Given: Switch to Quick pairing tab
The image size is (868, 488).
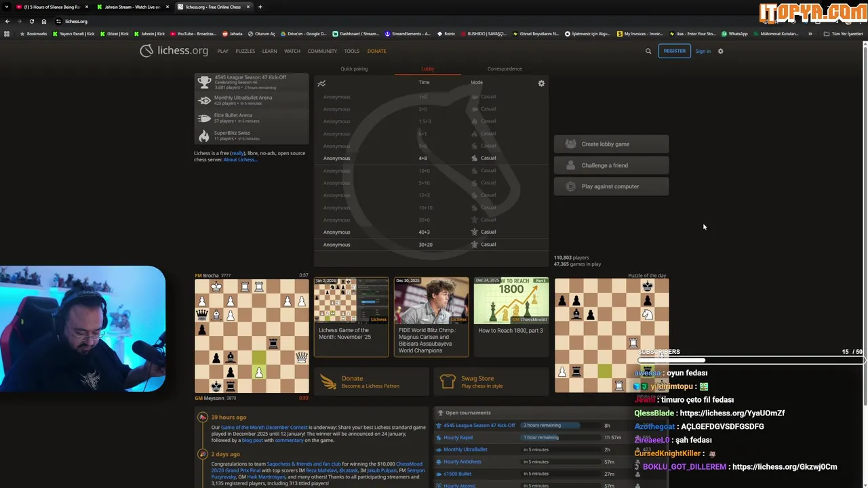Looking at the screenshot, I should (x=354, y=68).
